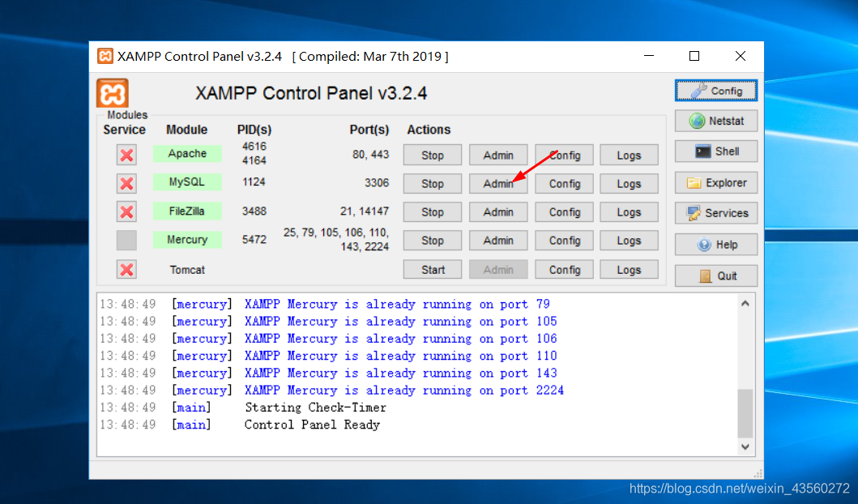Open FileZilla Admin

point(498,212)
